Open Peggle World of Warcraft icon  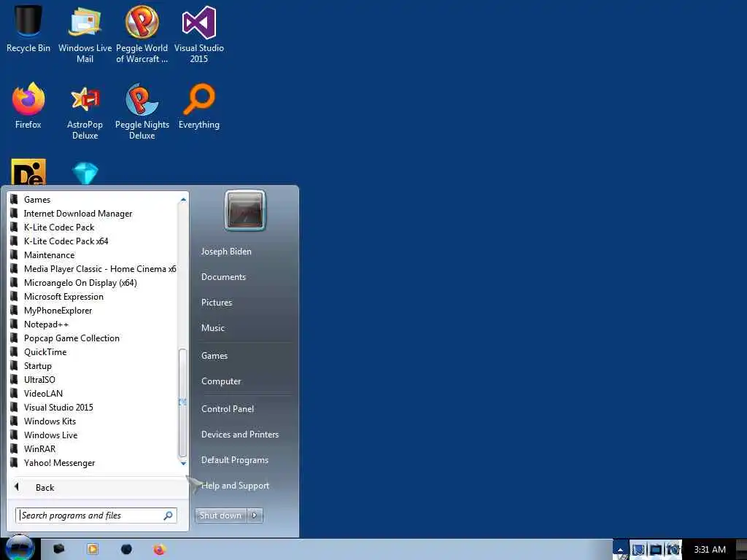tap(142, 34)
